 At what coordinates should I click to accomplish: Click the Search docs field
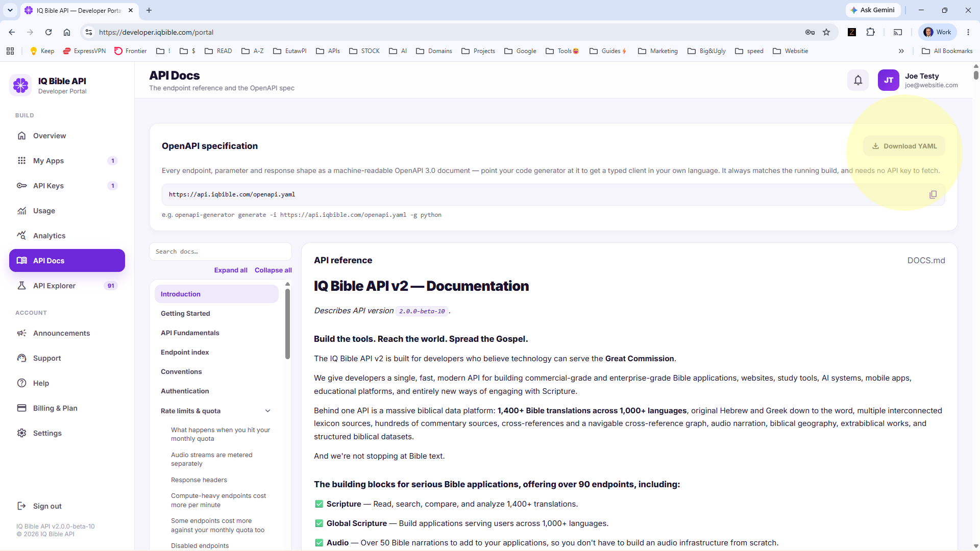pos(220,252)
